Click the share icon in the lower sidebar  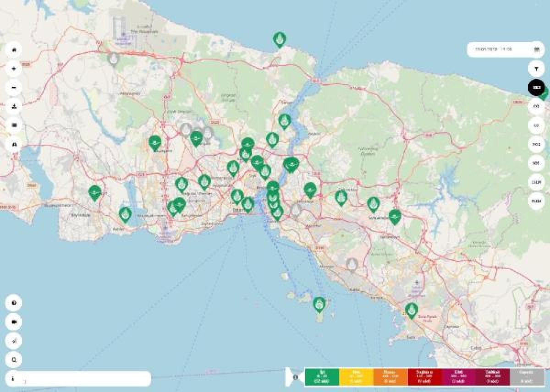click(14, 341)
